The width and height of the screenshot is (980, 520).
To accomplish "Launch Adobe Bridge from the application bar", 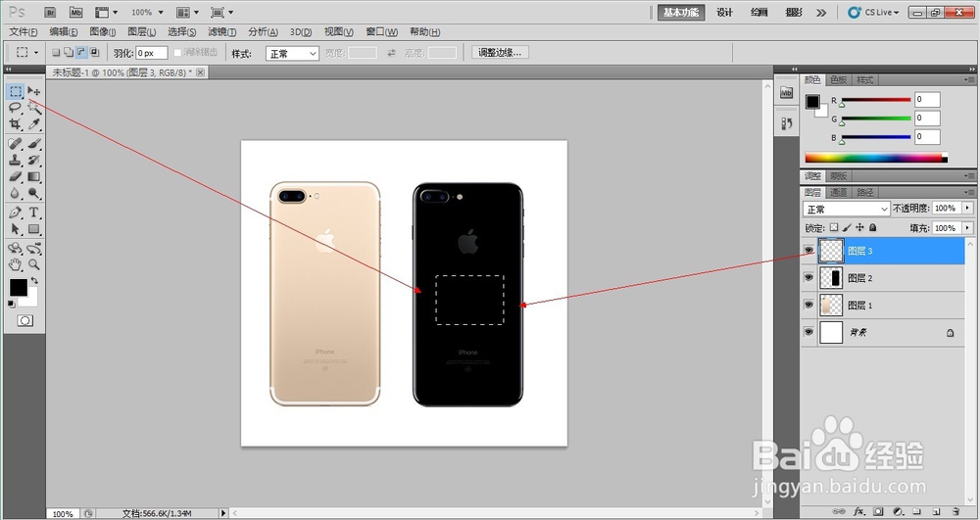I will 51,12.
